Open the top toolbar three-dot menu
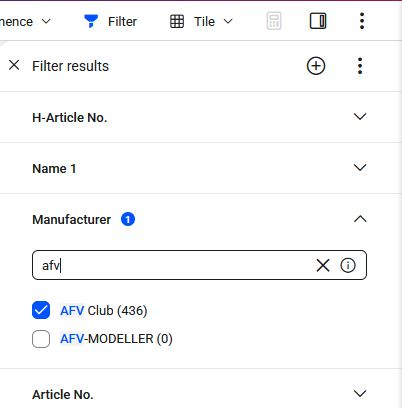Viewport: 402px width, 408px height. [362, 21]
